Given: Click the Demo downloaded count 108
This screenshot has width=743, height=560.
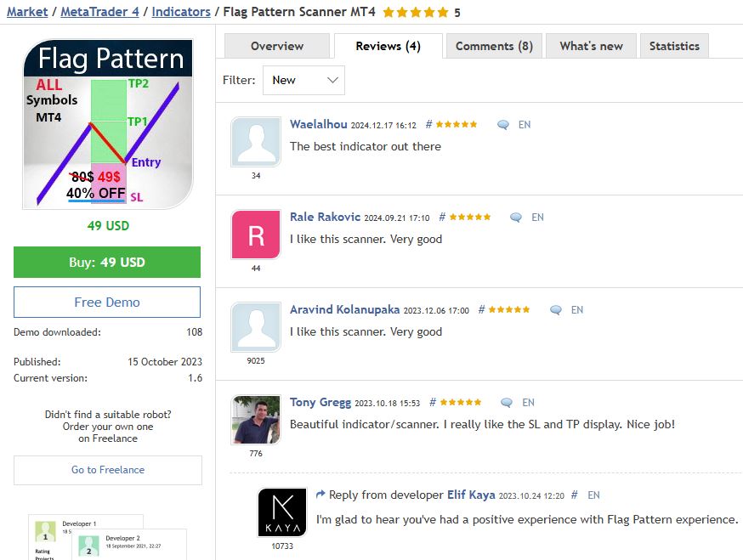Looking at the screenshot, I should click(195, 332).
